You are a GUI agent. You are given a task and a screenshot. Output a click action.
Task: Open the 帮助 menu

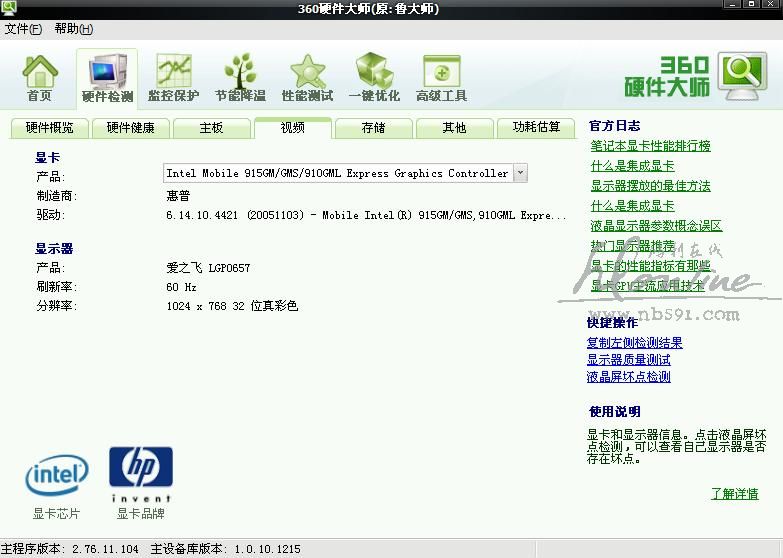73,29
